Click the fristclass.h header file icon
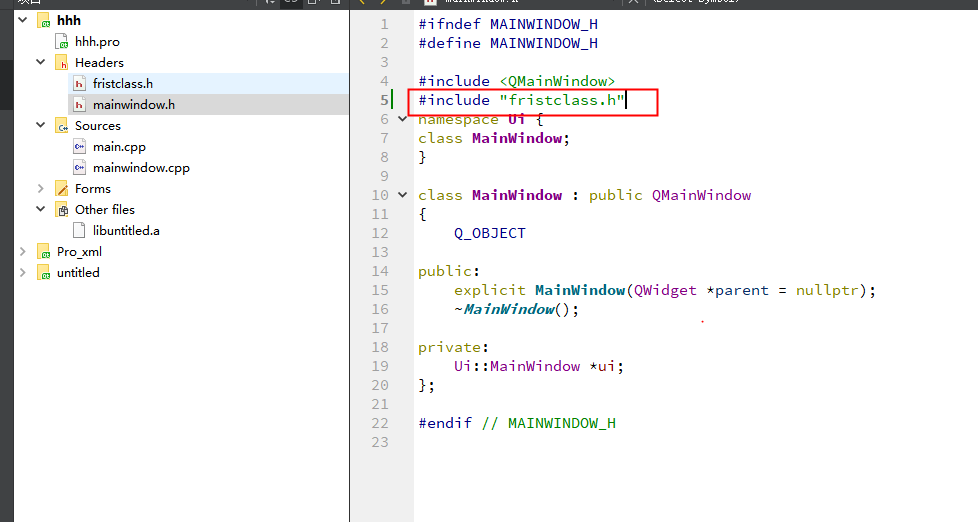Viewport: 978px width, 522px height. click(x=79, y=84)
